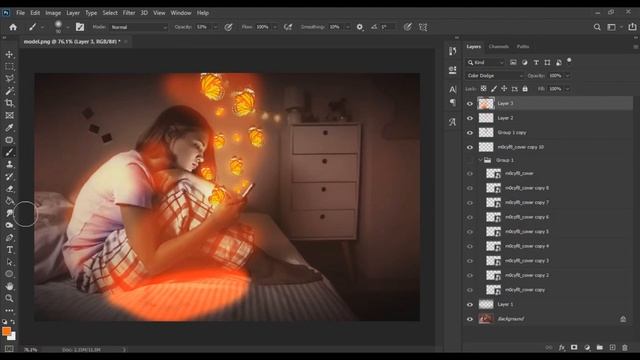Image resolution: width=640 pixels, height=360 pixels.
Task: Select the Pen tool
Action: [x=9, y=238]
